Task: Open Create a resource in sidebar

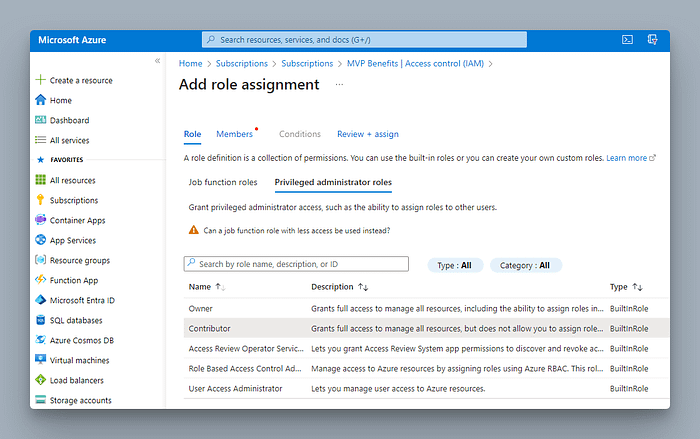Action: (81, 80)
